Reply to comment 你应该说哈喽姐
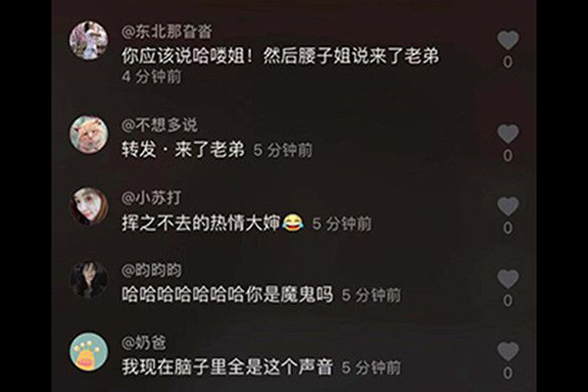Screen dimensions: 588x392 (x=280, y=56)
